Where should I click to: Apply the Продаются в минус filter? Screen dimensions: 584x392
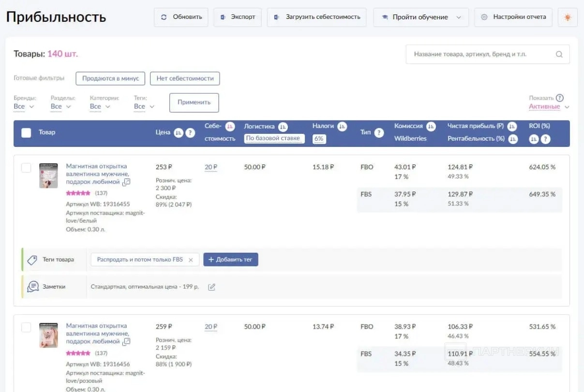110,78
